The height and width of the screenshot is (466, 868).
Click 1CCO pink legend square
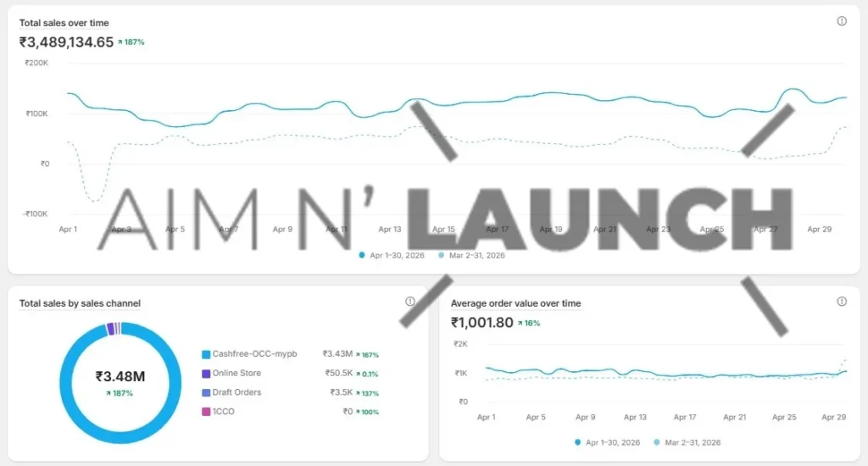click(x=206, y=412)
